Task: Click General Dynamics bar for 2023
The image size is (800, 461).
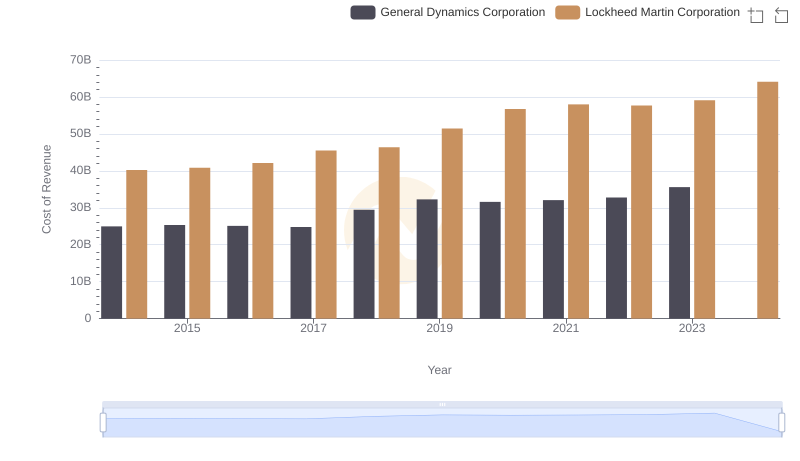Action: coord(679,253)
